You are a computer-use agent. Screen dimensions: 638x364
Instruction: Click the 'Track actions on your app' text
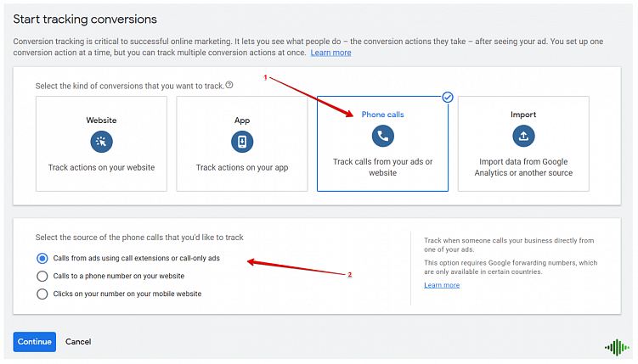(242, 167)
